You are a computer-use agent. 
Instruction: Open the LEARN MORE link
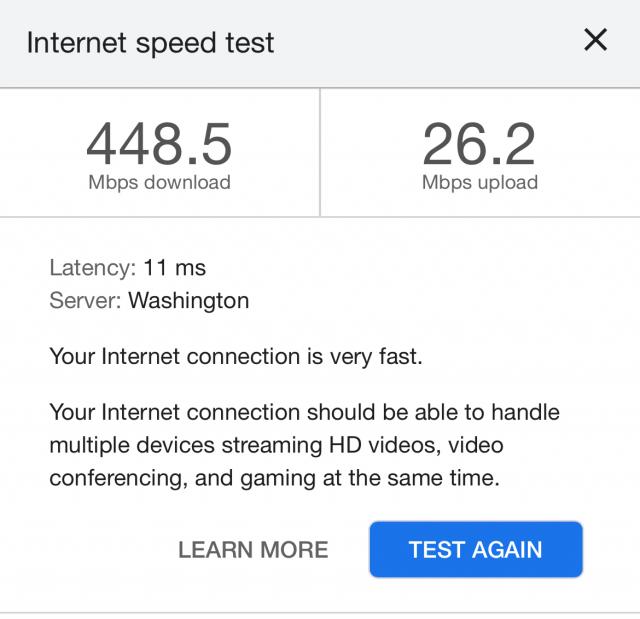click(253, 550)
